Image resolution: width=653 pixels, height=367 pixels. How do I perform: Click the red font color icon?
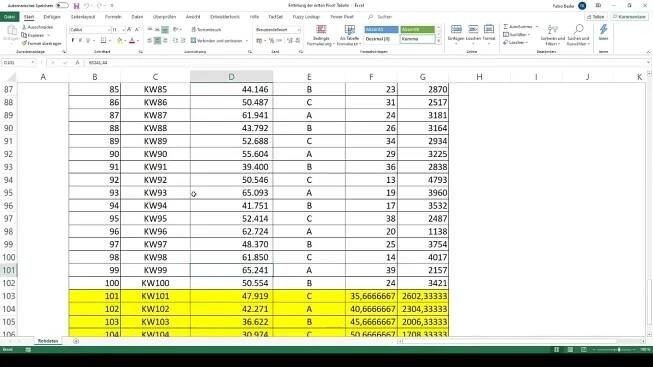pyautogui.click(x=132, y=40)
